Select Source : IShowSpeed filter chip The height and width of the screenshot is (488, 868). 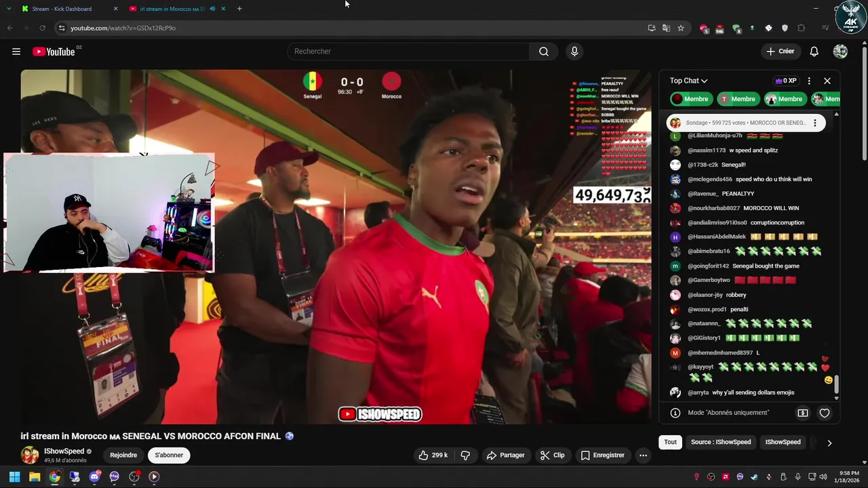721,442
